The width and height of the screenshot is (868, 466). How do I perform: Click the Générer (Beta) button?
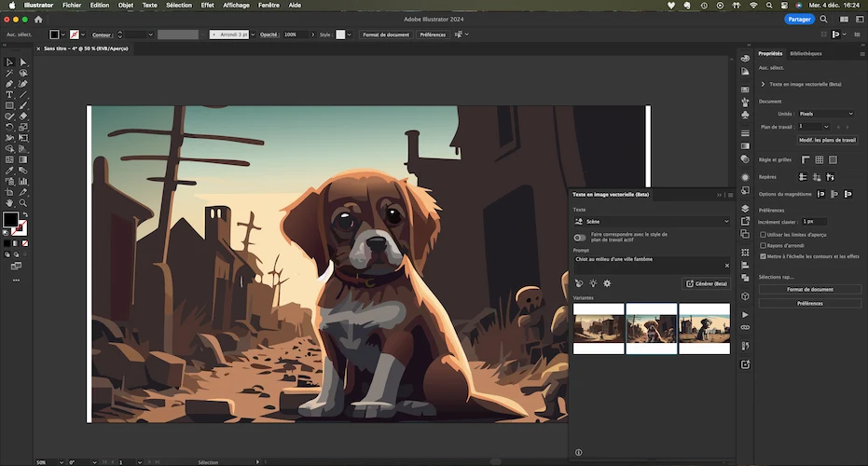(707, 283)
